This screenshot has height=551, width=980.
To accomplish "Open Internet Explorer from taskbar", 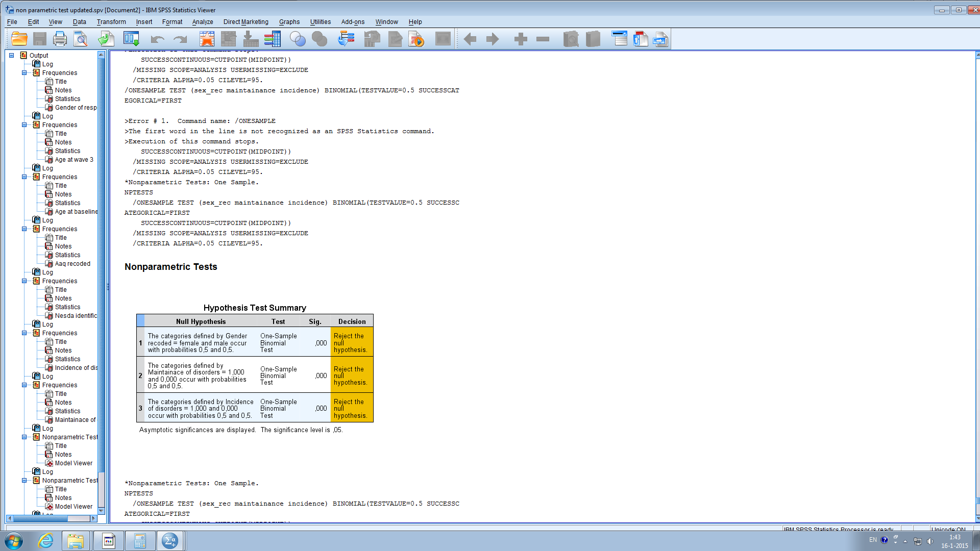I will (x=45, y=541).
